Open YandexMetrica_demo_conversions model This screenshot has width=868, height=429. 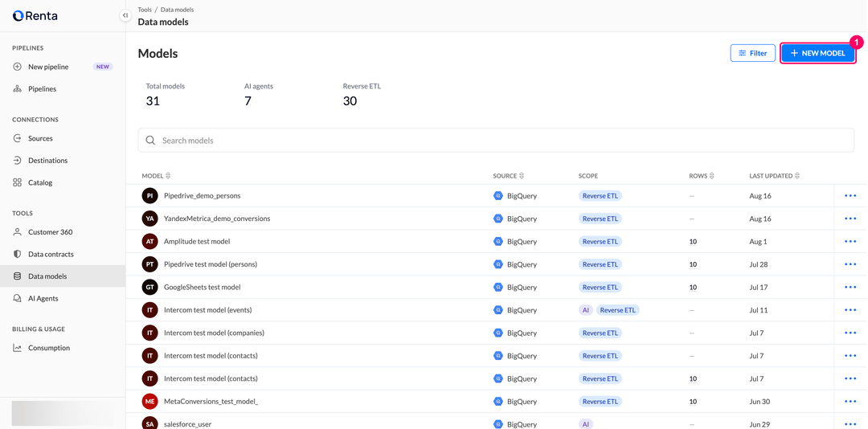tap(217, 219)
